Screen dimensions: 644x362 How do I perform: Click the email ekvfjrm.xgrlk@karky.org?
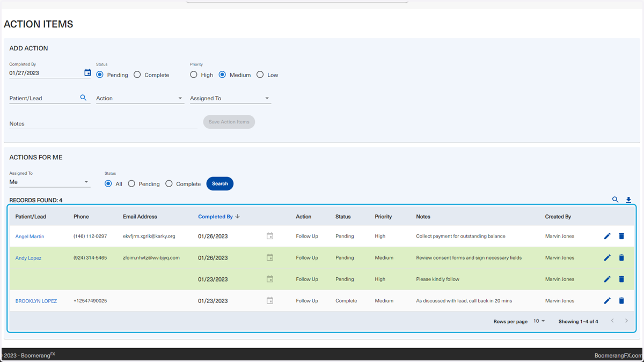(x=149, y=236)
